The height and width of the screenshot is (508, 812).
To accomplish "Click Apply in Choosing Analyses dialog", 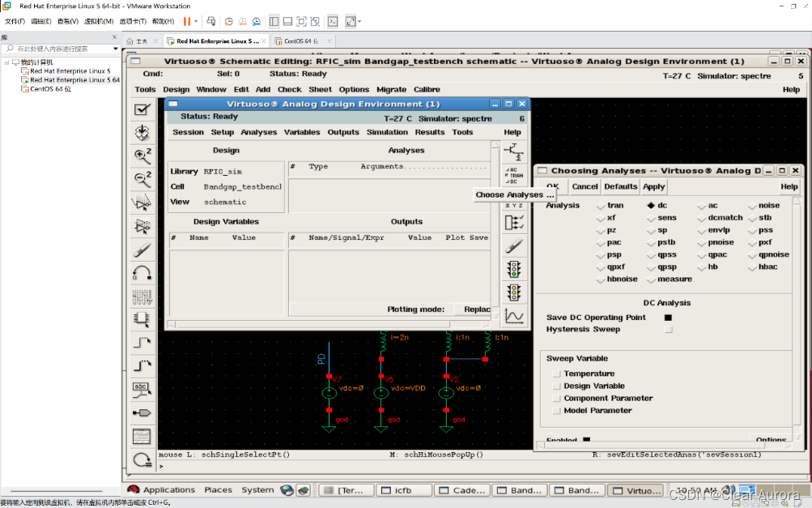I will tap(654, 186).
